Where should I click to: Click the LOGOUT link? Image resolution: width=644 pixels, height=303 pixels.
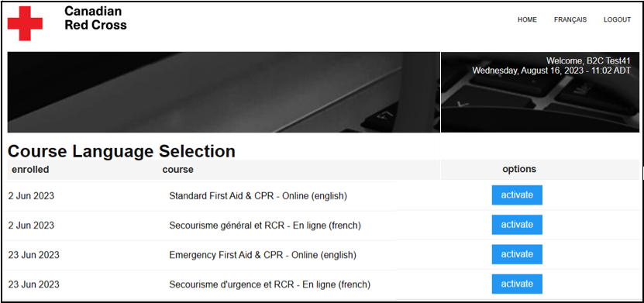tap(617, 19)
